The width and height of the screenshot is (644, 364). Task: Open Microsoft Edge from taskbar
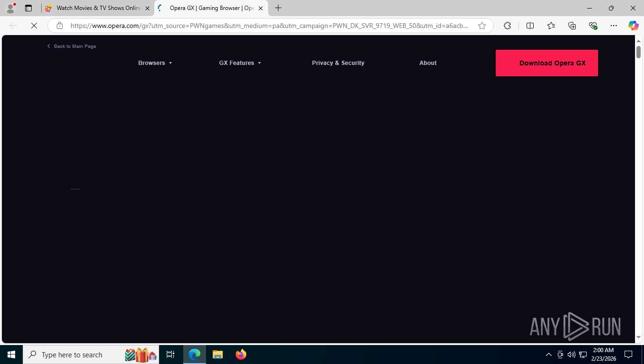pos(195,355)
